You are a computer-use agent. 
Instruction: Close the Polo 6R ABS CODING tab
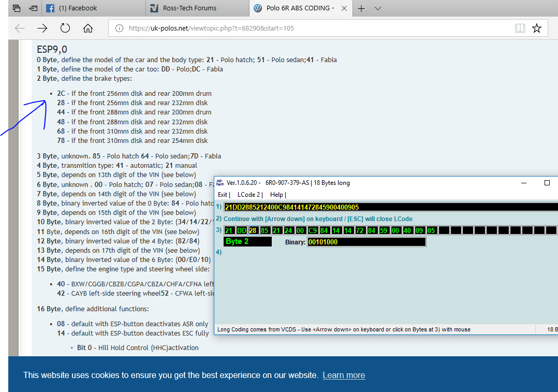344,8
